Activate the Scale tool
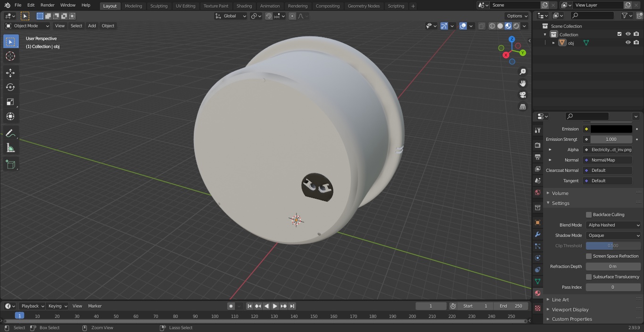 pyautogui.click(x=10, y=102)
